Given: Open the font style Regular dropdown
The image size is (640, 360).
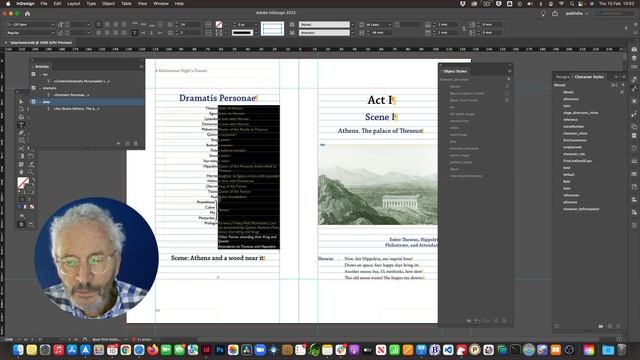Looking at the screenshot, I should (53, 33).
